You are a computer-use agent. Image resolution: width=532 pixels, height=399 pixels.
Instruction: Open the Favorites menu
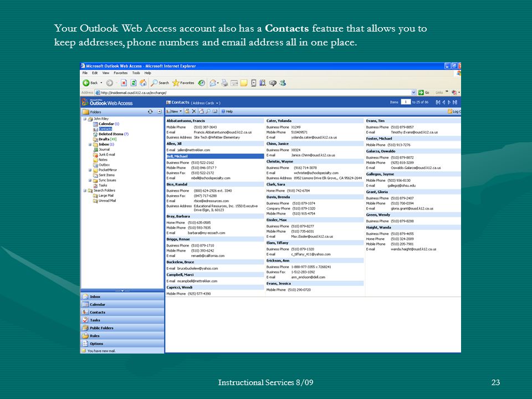tap(120, 73)
